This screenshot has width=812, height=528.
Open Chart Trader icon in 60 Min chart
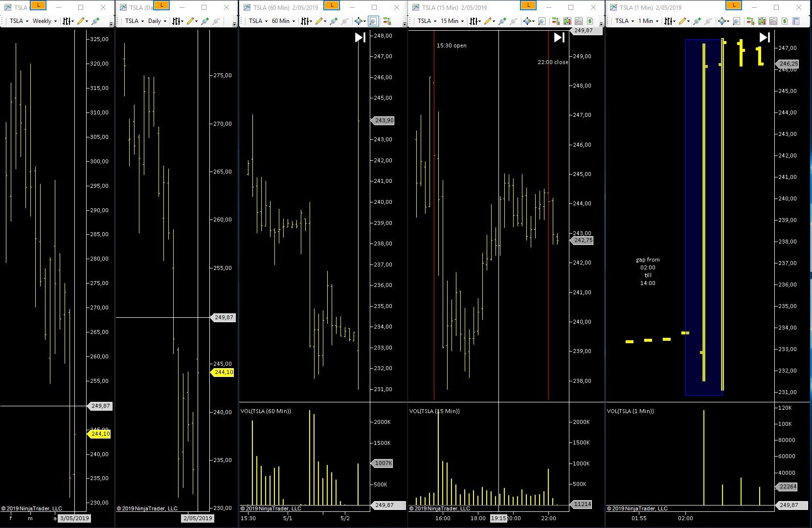386,21
